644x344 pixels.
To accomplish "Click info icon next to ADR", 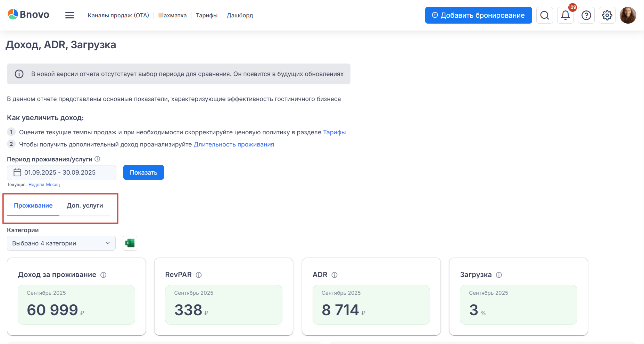I will (x=335, y=275).
